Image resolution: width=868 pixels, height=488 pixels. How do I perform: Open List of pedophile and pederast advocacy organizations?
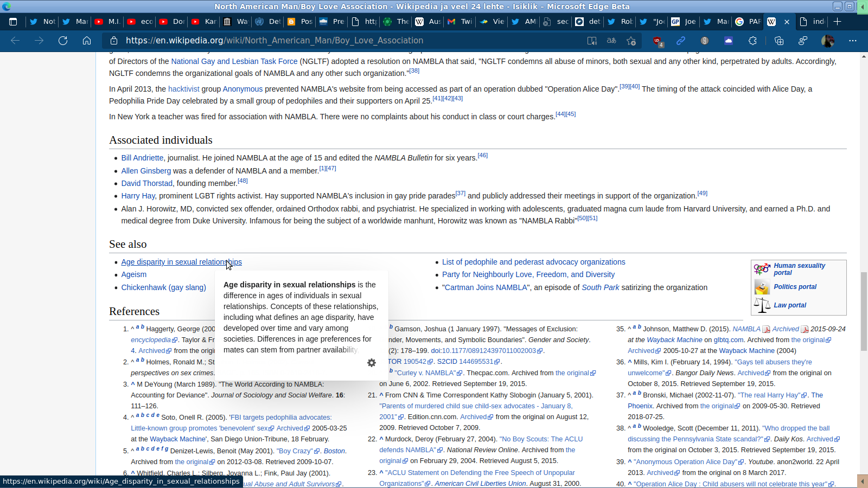534,262
